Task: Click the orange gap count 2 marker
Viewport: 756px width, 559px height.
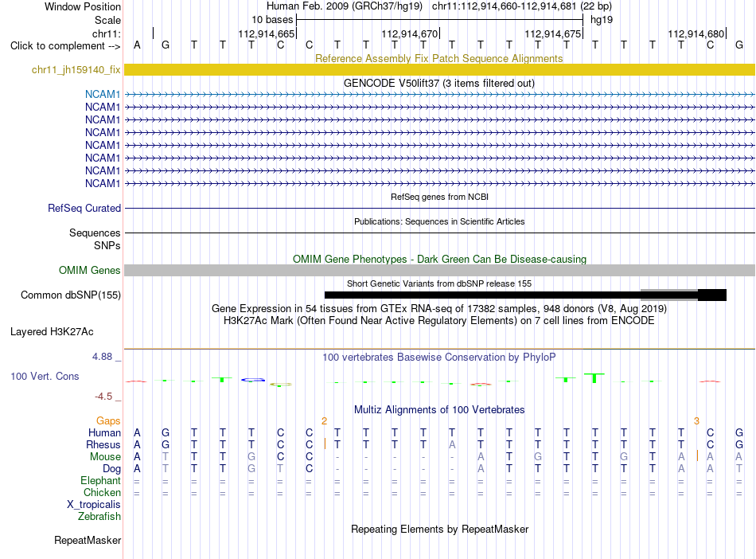Action: tap(324, 421)
